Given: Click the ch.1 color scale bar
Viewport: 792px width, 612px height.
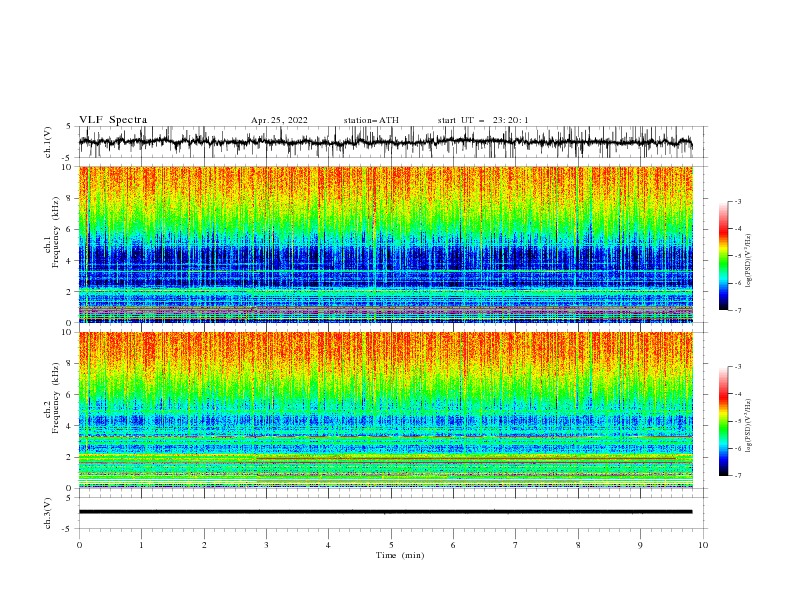Looking at the screenshot, I should tap(723, 256).
